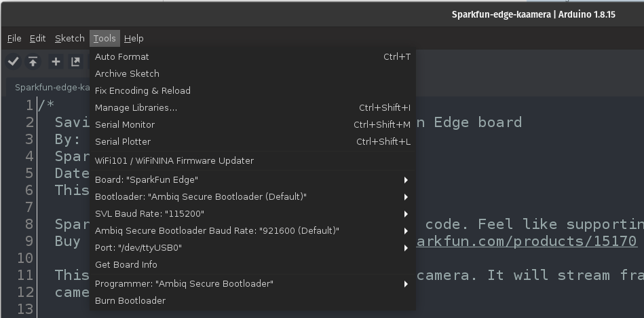Launch the Serial Monitor
The image size is (644, 318).
pyautogui.click(x=125, y=125)
